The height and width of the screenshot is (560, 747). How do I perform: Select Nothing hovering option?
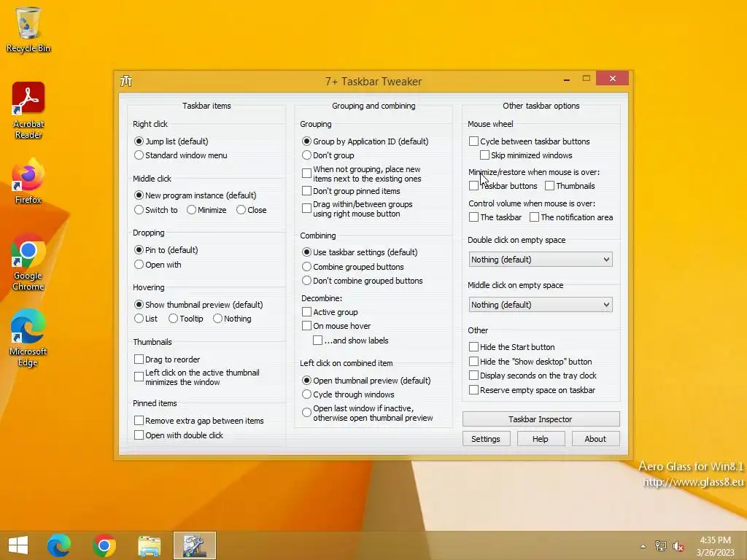tap(232, 319)
